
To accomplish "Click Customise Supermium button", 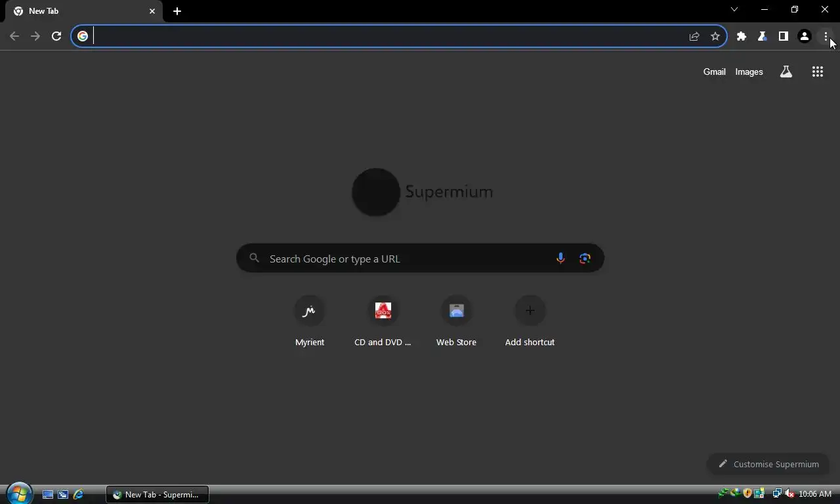I will (x=768, y=464).
